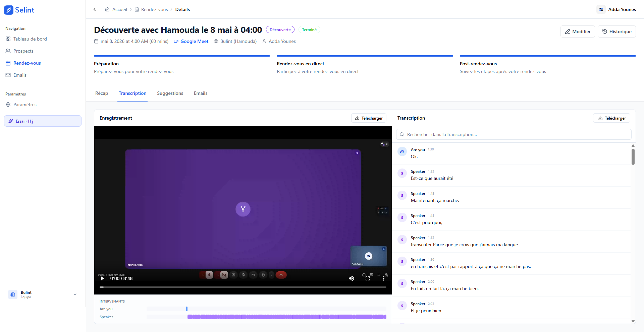Click the Adda Younes account avatar icon
644x332 pixels.
(601, 9)
